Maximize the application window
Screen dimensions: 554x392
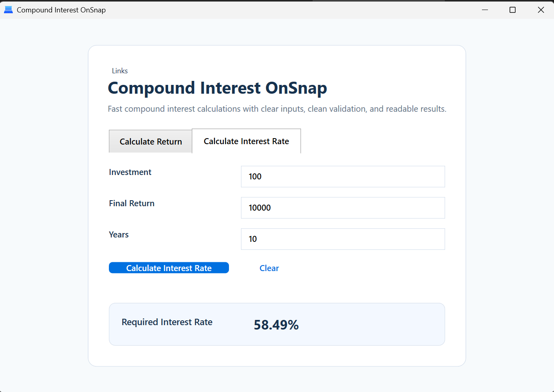click(x=512, y=10)
